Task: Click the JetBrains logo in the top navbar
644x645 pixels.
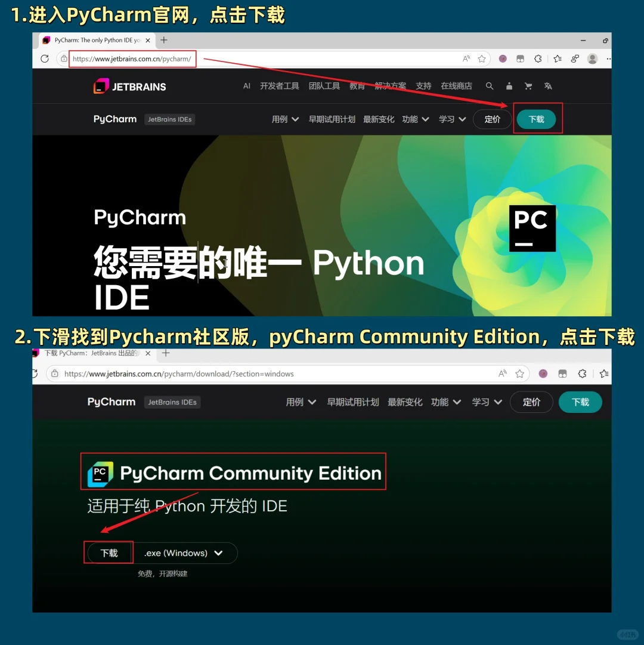Action: [129, 86]
